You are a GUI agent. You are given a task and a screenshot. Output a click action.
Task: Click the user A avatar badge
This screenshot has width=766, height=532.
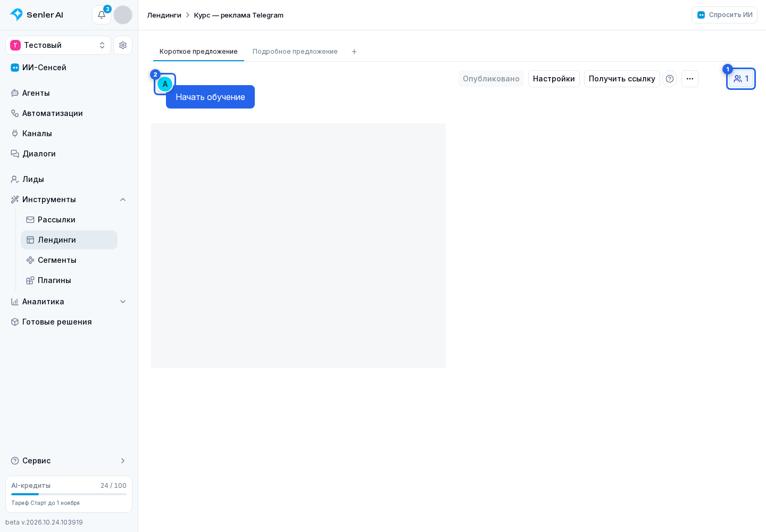click(165, 84)
